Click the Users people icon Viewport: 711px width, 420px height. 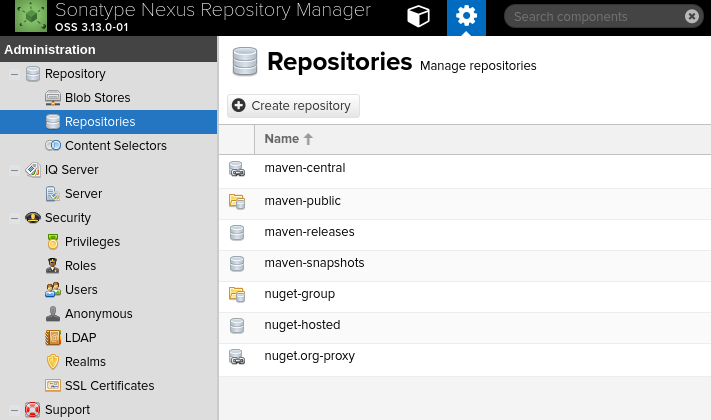pyautogui.click(x=53, y=290)
